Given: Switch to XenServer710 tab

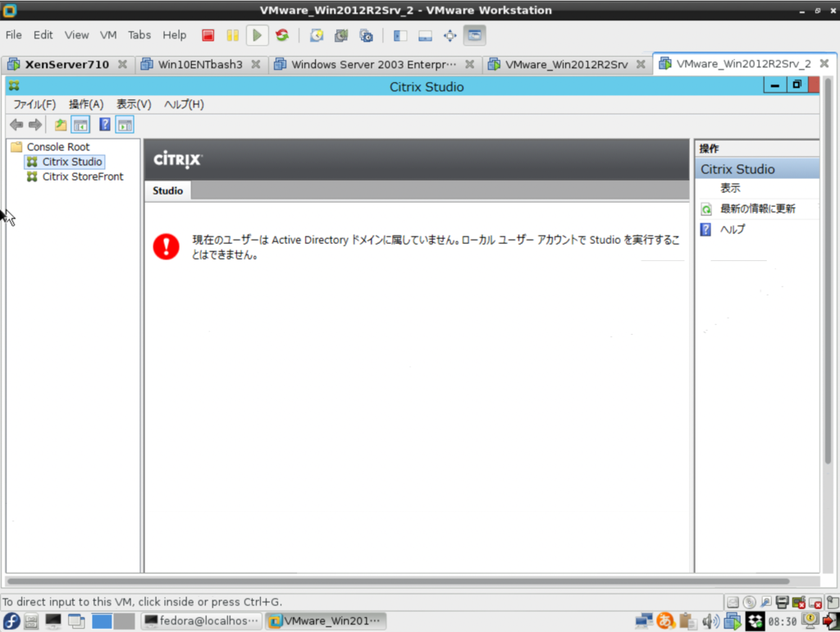Looking at the screenshot, I should pyautogui.click(x=67, y=65).
